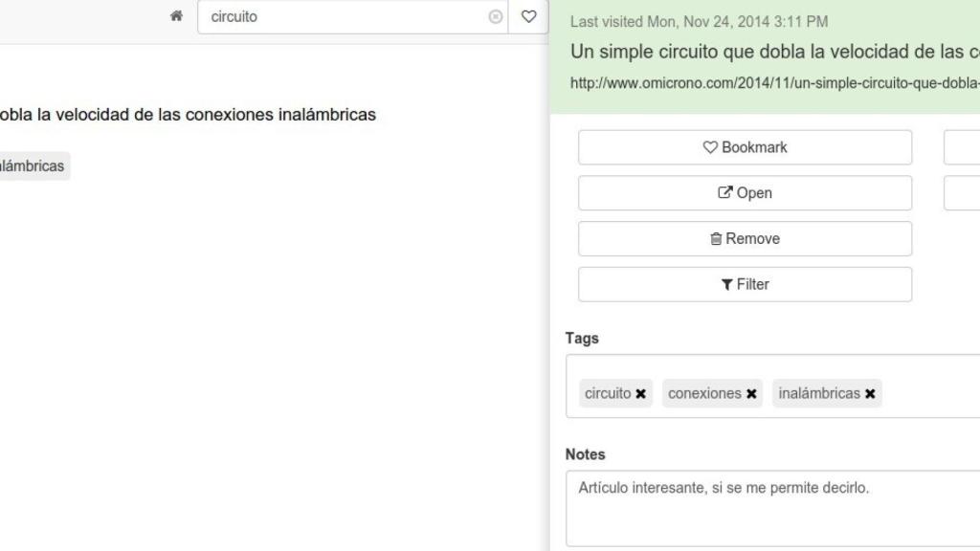Delete the "conexiones" tag via its x icon
980x551 pixels.
coord(752,393)
